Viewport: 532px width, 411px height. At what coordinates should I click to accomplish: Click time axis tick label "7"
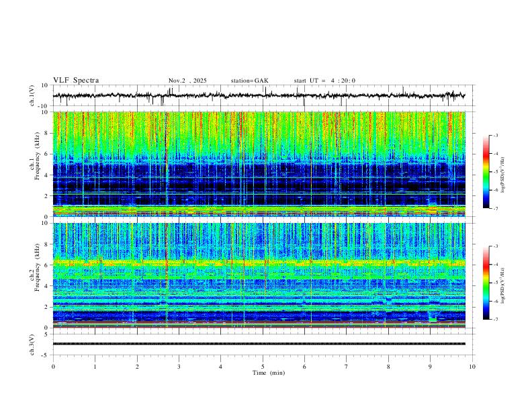point(346,367)
